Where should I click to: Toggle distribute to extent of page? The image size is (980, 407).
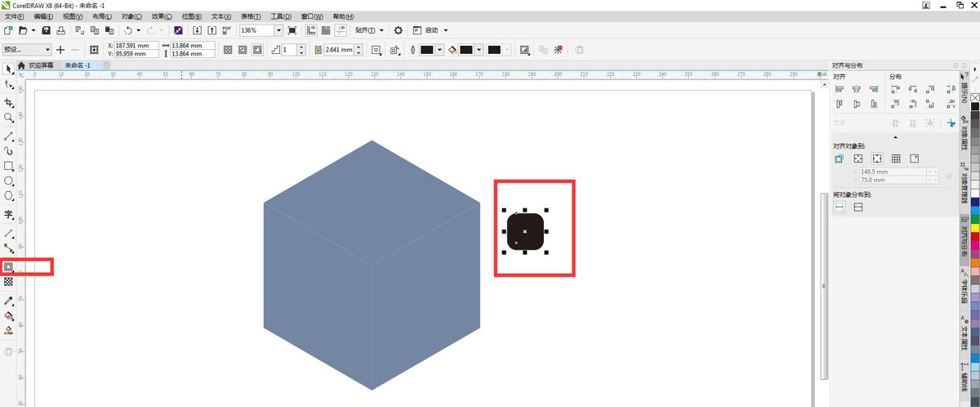pos(858,208)
